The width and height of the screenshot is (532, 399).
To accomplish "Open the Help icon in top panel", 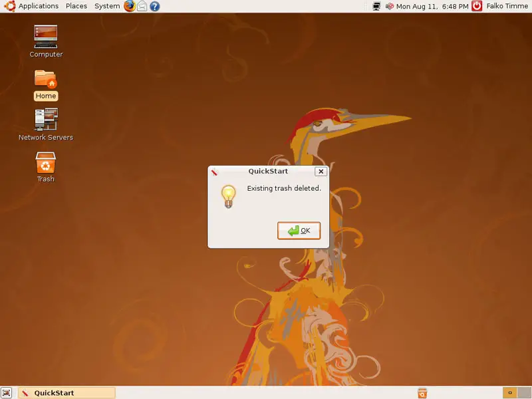I will 155,6.
